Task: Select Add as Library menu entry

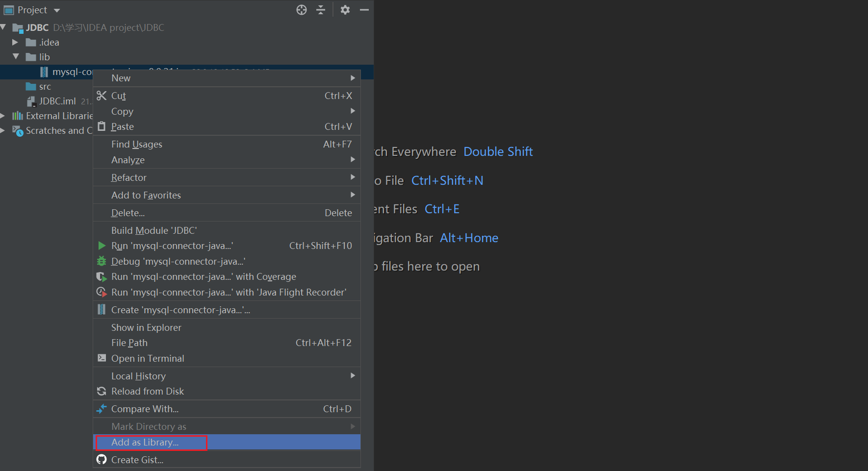Action: [x=145, y=442]
